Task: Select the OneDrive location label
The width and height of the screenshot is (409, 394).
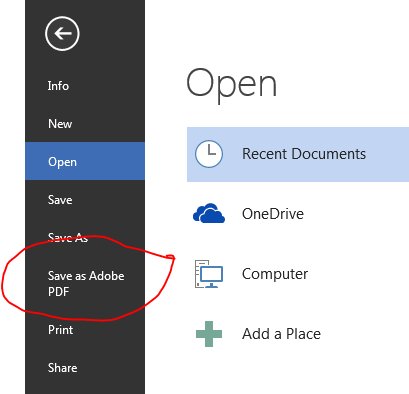Action: tap(273, 214)
